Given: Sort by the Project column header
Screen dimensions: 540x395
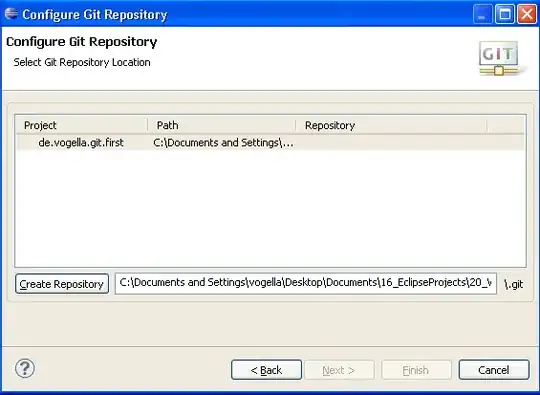Looking at the screenshot, I should tap(82, 125).
